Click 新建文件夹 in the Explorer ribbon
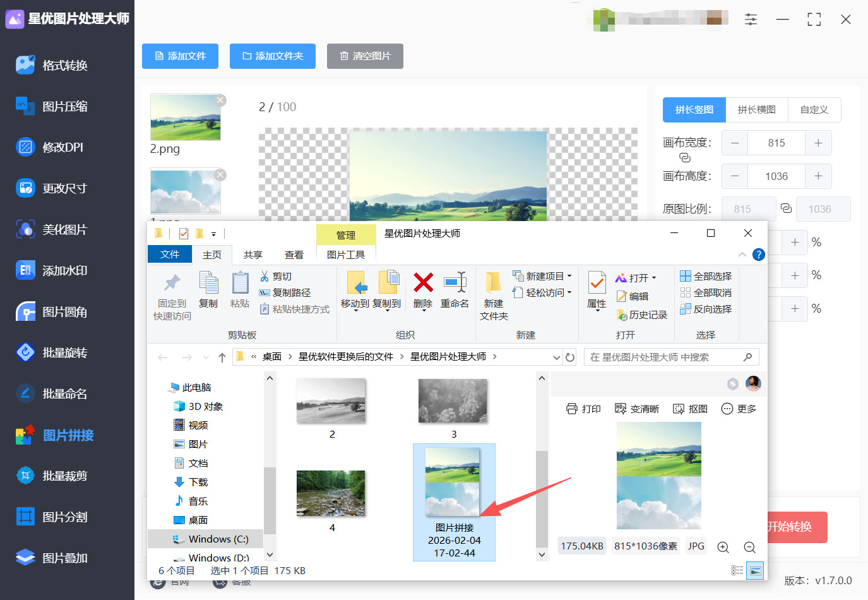The width and height of the screenshot is (868, 600). [x=494, y=296]
